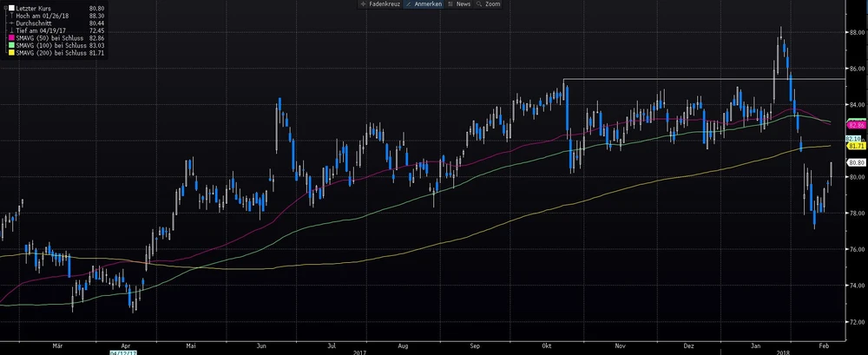
Task: Click the SMAVG (200) bei Schluss label
Action: (52, 54)
